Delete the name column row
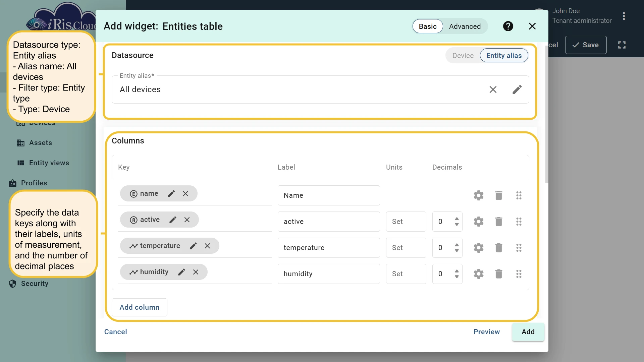Viewport: 644px width, 362px height. (x=499, y=195)
